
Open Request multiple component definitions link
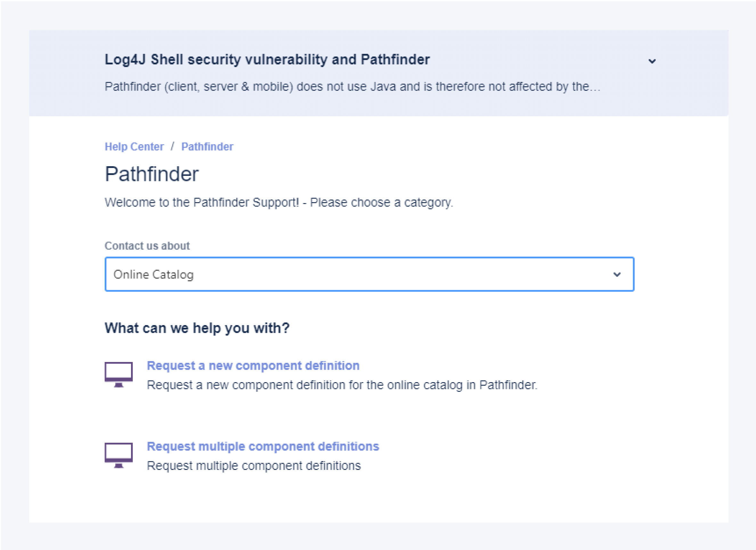(x=263, y=446)
